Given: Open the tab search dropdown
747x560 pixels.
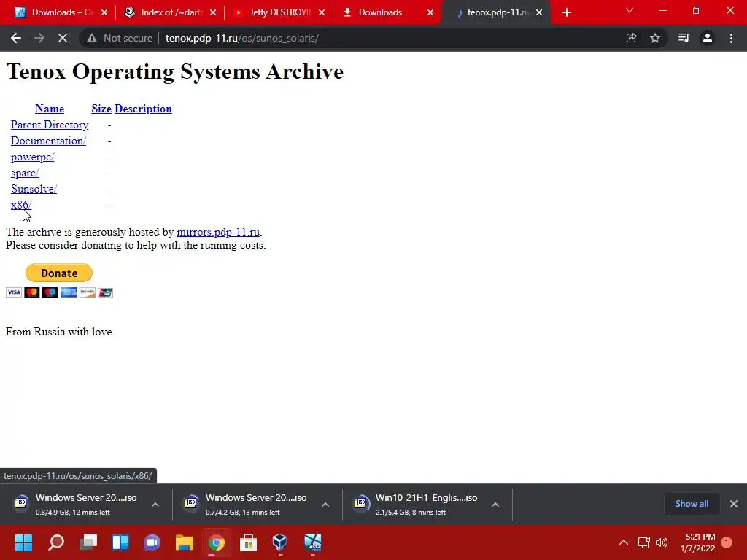Looking at the screenshot, I should [x=630, y=10].
